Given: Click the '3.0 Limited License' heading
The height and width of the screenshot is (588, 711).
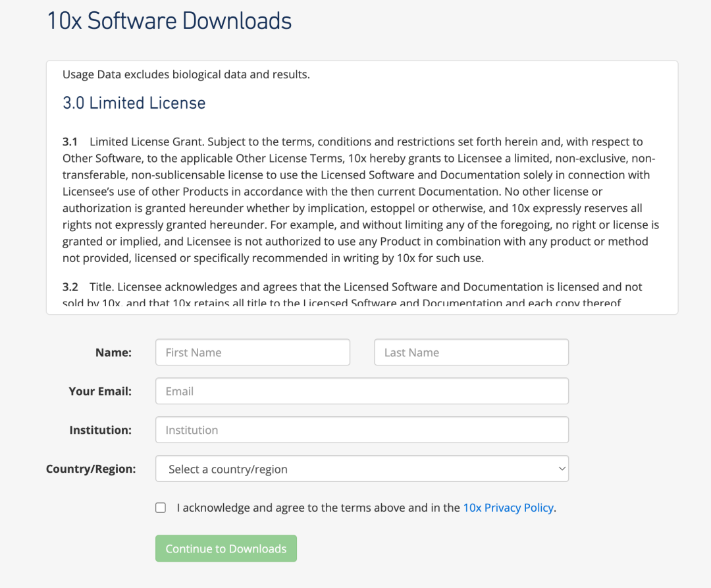Looking at the screenshot, I should pos(134,103).
